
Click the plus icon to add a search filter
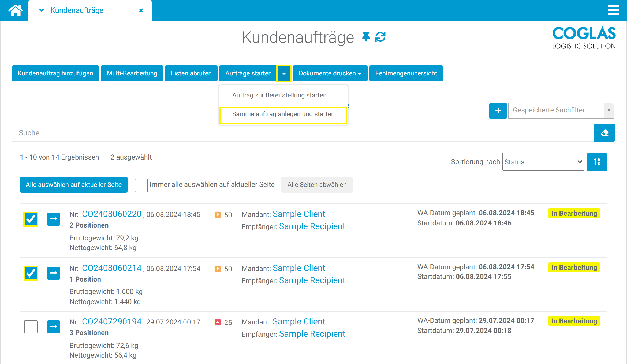point(498,111)
